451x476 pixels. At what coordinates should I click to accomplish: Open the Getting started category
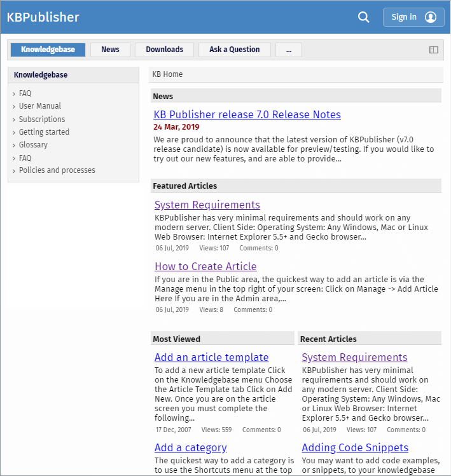point(44,132)
